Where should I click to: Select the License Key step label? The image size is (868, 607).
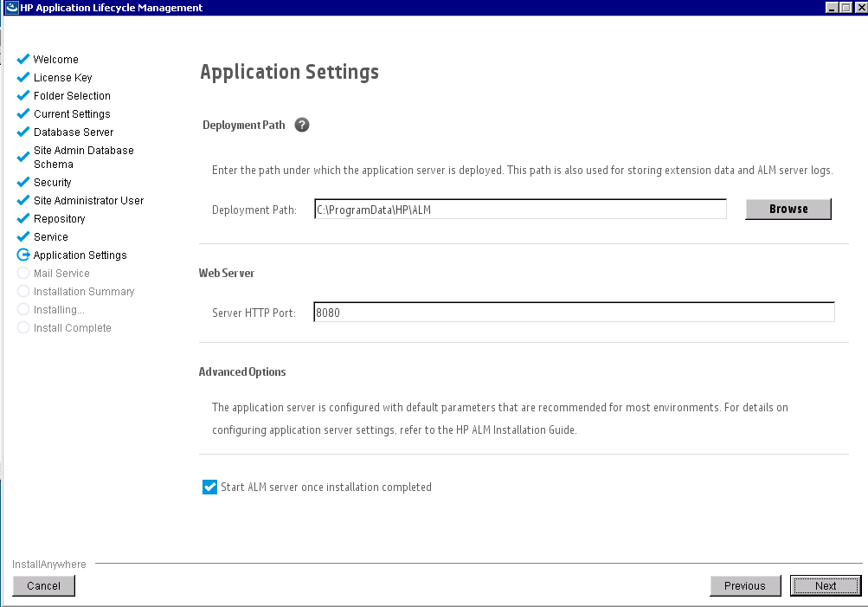63,78
